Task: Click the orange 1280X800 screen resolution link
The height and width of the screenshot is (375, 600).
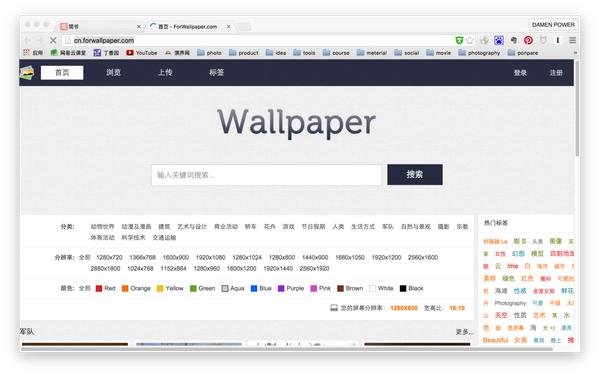Action: click(404, 308)
